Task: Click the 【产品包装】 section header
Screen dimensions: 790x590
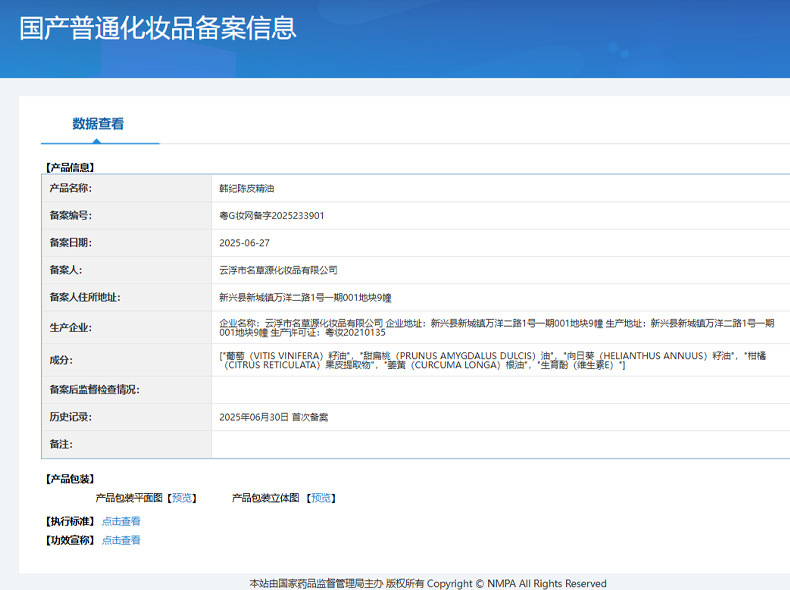Action: coord(69,479)
